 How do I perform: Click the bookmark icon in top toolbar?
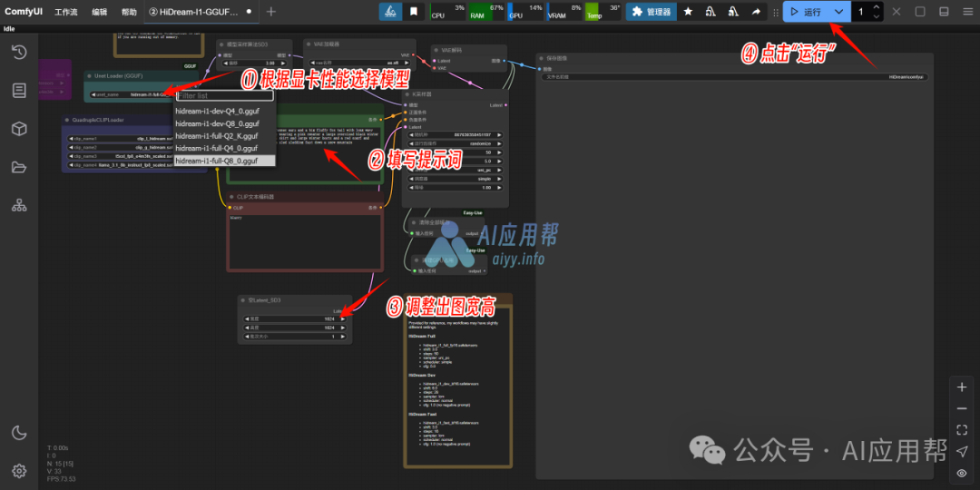414,11
